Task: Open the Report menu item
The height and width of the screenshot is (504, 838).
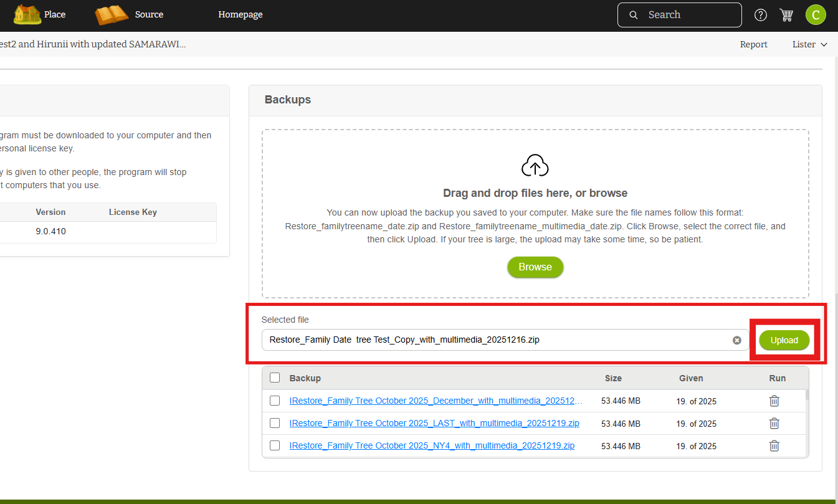Action: 753,44
